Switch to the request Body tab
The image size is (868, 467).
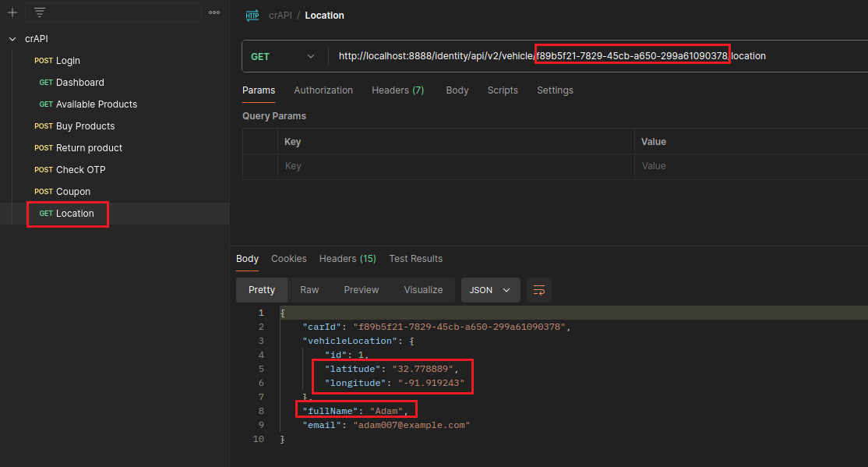tap(457, 90)
